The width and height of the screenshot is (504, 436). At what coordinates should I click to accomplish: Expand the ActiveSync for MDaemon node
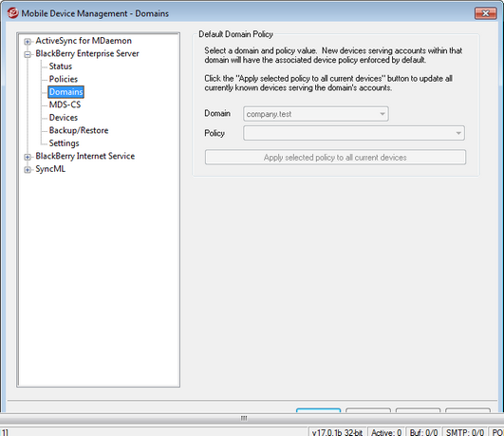click(28, 42)
